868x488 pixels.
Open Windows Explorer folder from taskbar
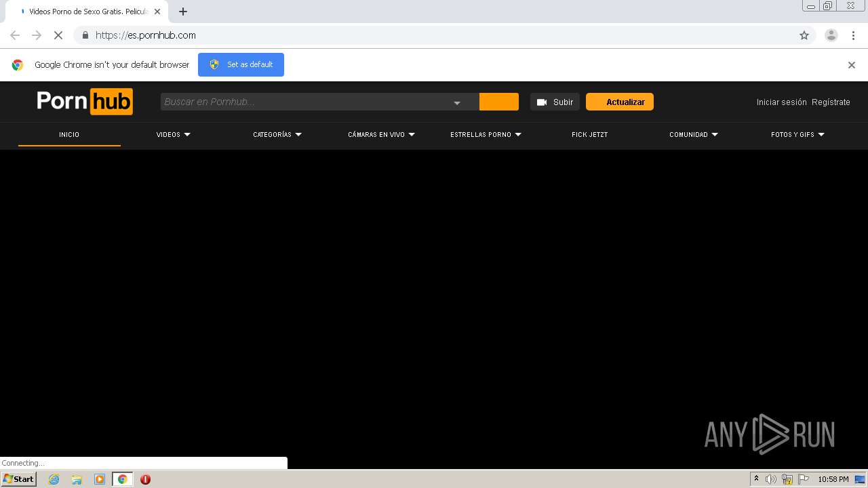click(x=77, y=479)
